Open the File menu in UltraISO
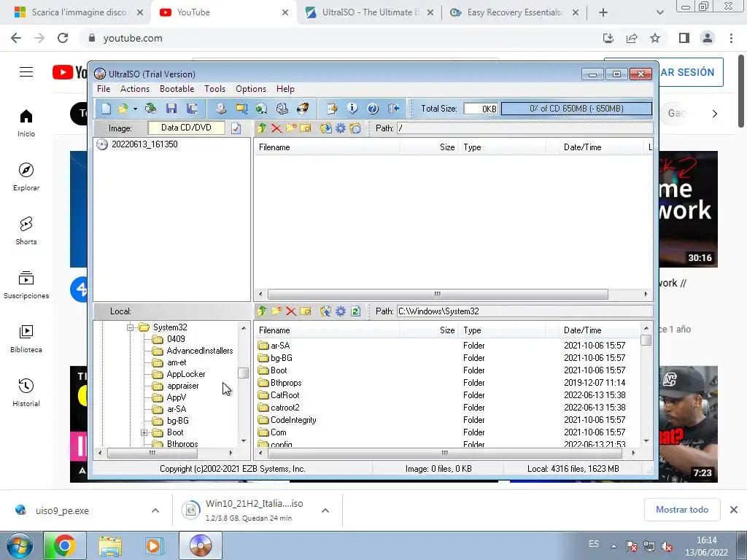 pyautogui.click(x=104, y=89)
